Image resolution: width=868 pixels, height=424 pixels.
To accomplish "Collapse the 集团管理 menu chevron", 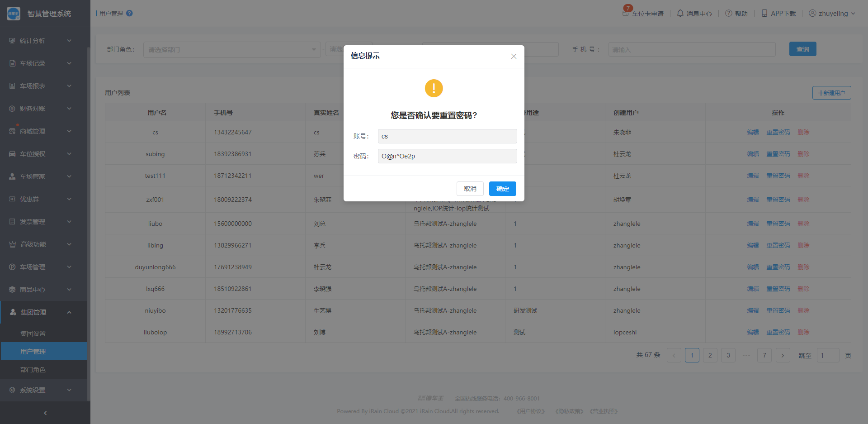I will click(x=69, y=312).
